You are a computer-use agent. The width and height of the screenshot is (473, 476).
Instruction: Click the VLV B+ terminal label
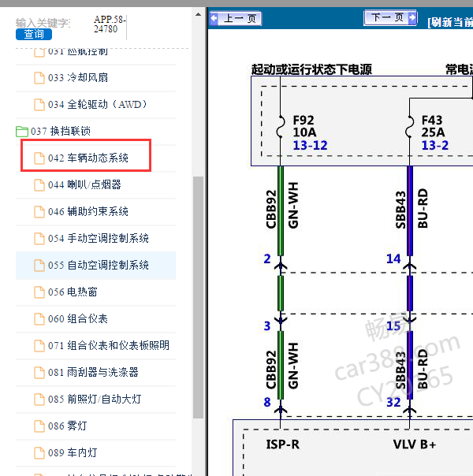(x=415, y=444)
